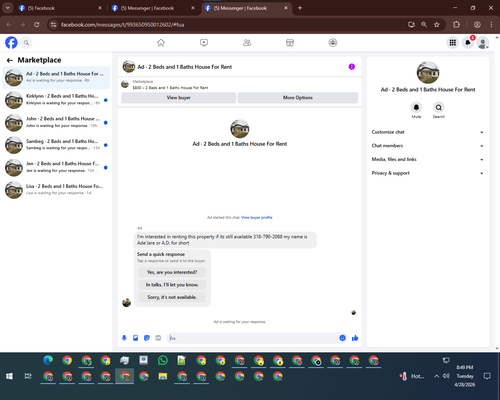Open the Notifications bell with red badge

468,43
